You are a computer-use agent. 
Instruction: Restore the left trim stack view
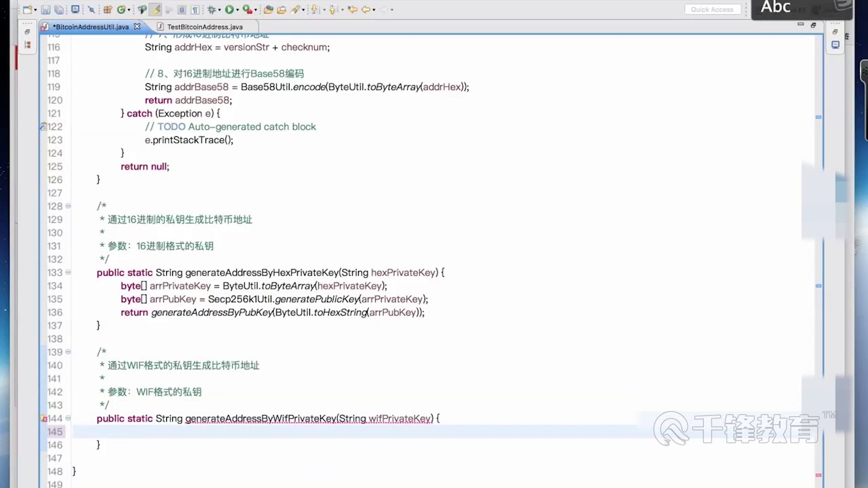[x=27, y=32]
